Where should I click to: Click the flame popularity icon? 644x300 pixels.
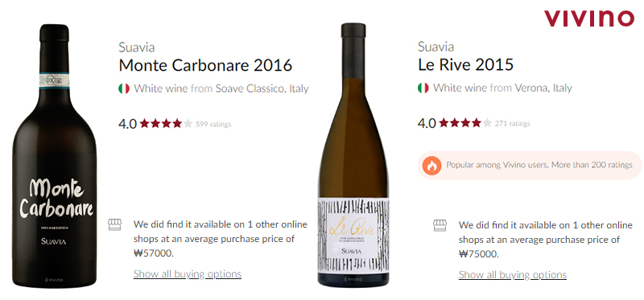point(431,166)
